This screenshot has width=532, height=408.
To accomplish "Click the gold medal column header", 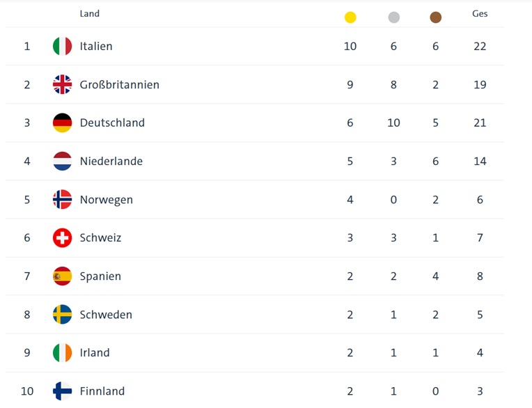I will tap(350, 17).
